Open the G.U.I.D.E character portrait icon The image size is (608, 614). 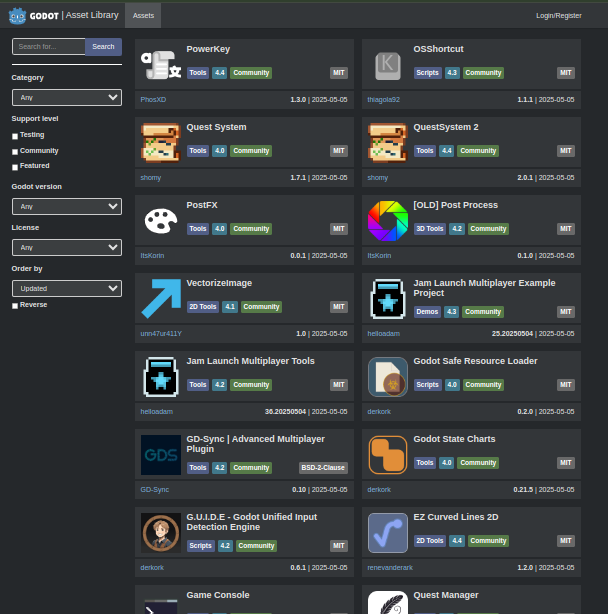(x=161, y=533)
